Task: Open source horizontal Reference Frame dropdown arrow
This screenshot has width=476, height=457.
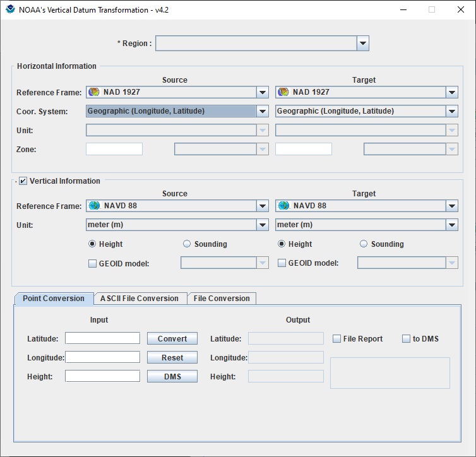Action: point(262,92)
